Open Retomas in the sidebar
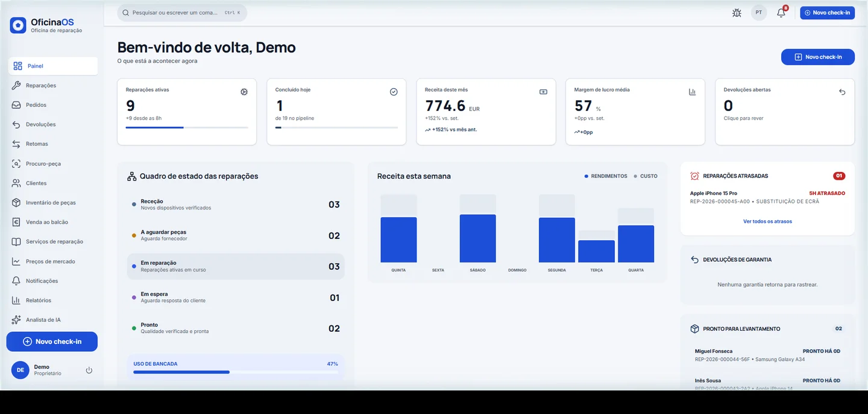 (x=53, y=144)
